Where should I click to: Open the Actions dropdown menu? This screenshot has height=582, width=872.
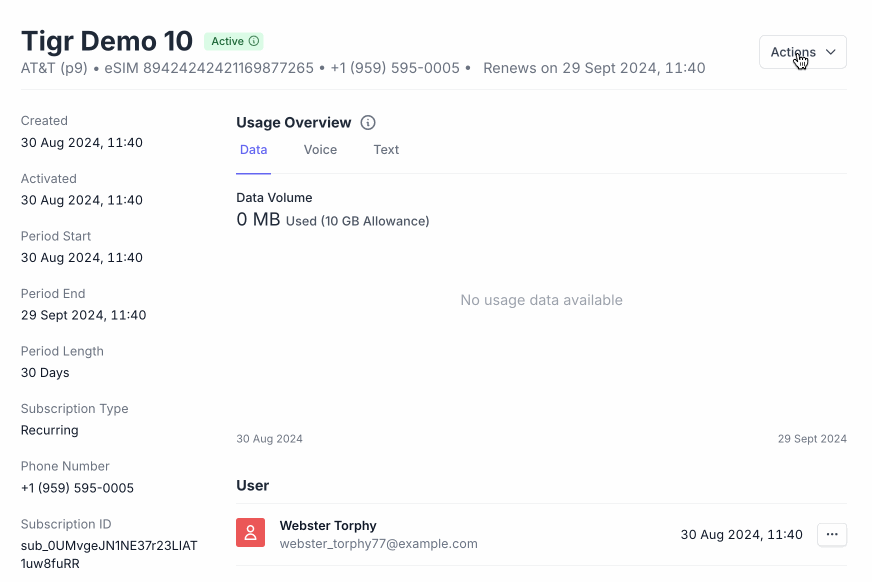[x=802, y=52]
